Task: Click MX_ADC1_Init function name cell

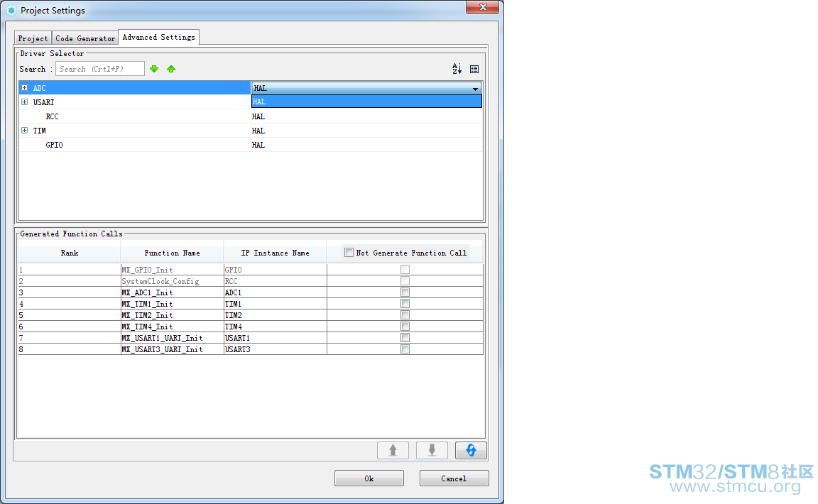Action: [x=172, y=292]
